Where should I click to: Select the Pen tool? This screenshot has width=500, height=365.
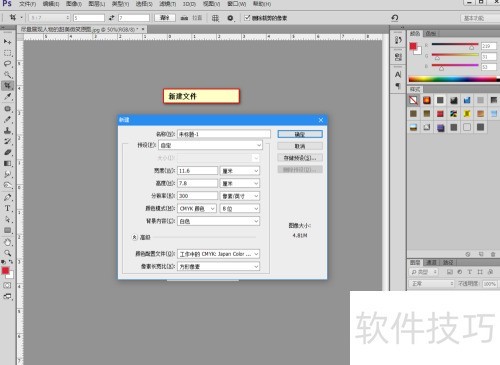tap(7, 197)
